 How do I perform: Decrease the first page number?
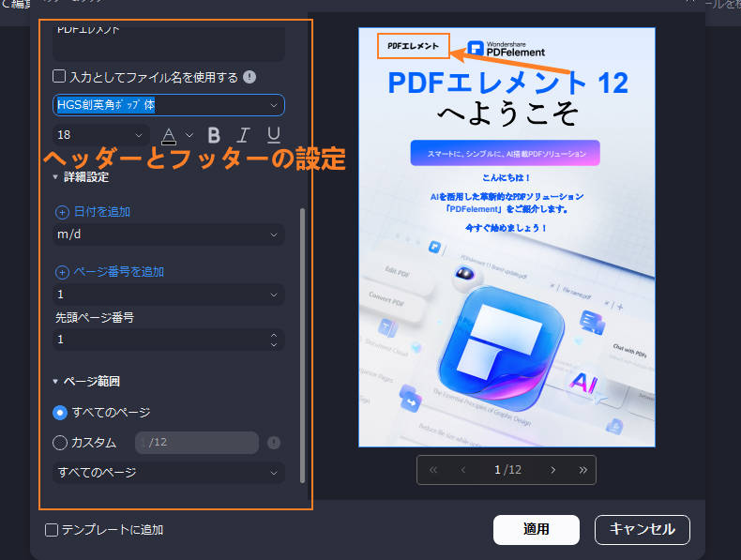tap(274, 344)
